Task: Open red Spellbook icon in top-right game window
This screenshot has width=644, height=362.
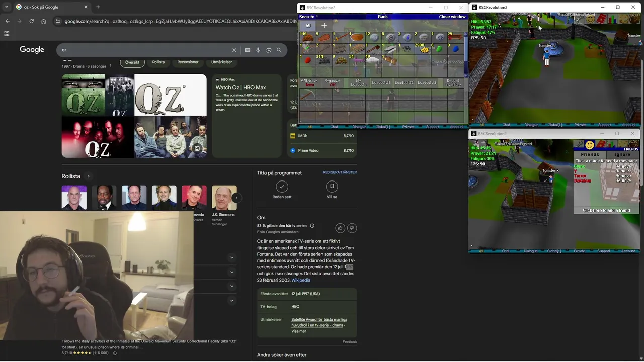Action: pos(601,19)
